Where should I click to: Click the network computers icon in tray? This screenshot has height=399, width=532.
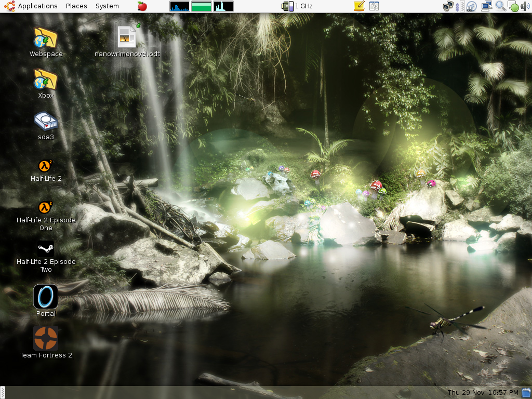[486, 6]
